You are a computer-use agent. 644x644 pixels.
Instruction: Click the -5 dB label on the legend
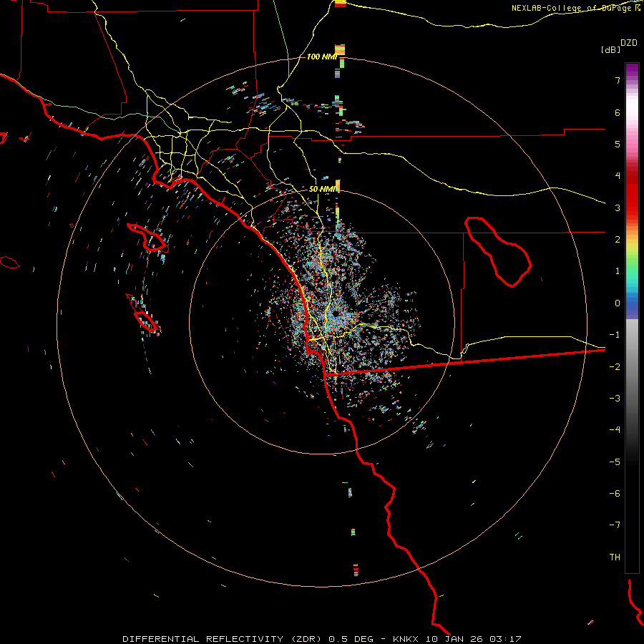(x=615, y=462)
